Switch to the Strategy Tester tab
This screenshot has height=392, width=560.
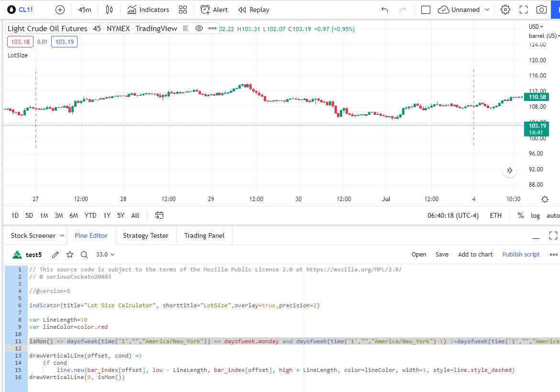[146, 235]
